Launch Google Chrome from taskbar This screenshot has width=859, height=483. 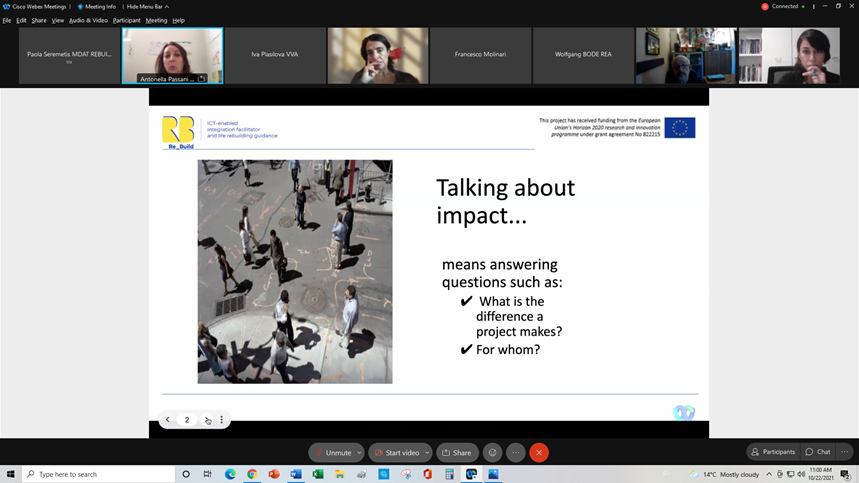click(252, 474)
